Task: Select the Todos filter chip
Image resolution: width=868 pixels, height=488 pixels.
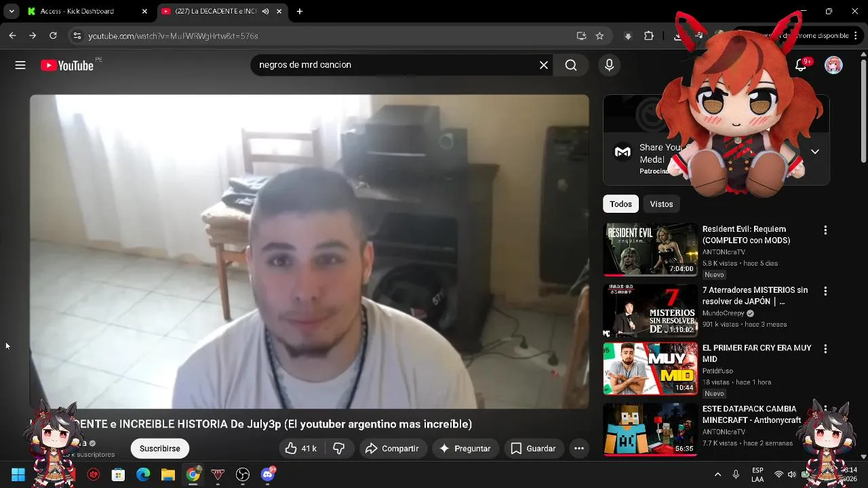Action: pos(620,204)
